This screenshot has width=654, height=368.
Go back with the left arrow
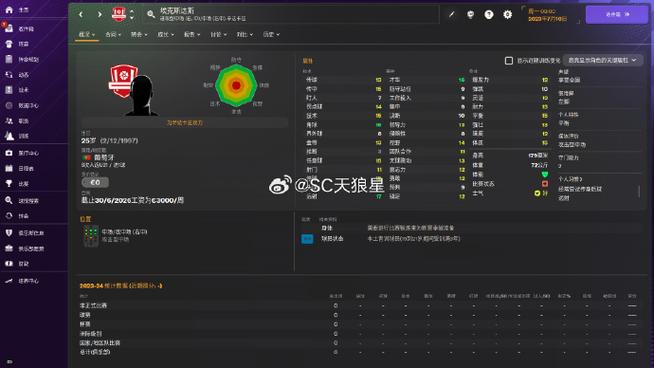pos(81,15)
